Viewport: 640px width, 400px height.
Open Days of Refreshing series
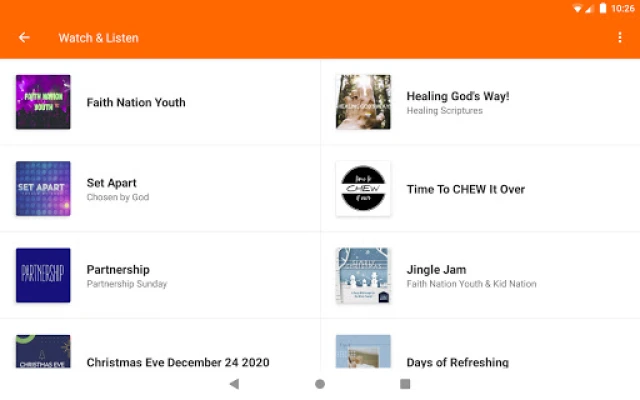tap(457, 362)
